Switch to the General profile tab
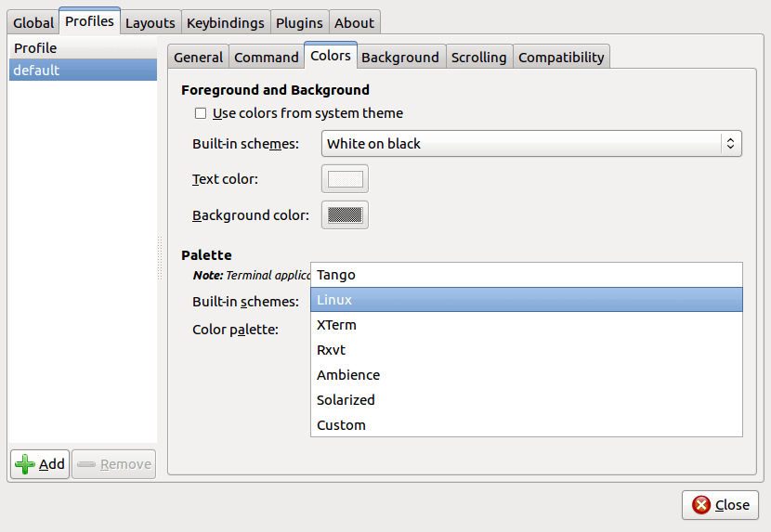This screenshot has width=771, height=532. (x=198, y=57)
